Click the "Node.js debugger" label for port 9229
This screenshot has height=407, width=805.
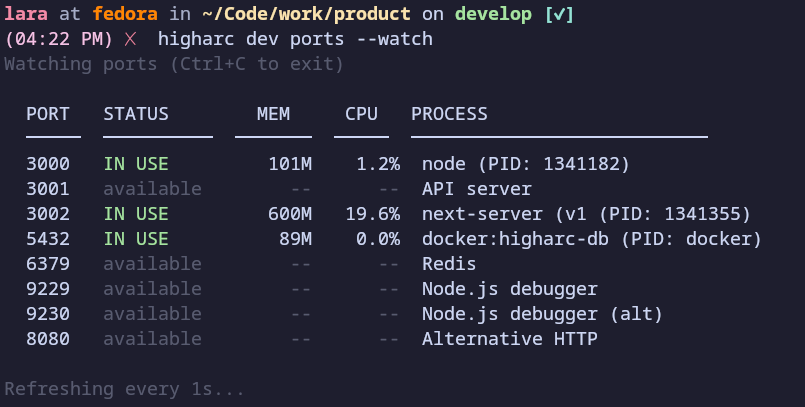(x=510, y=289)
